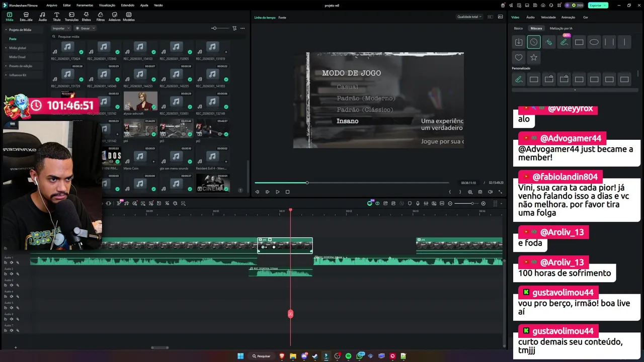Open the Visualização menu
Viewport: 644px width, 362px height.
click(107, 5)
